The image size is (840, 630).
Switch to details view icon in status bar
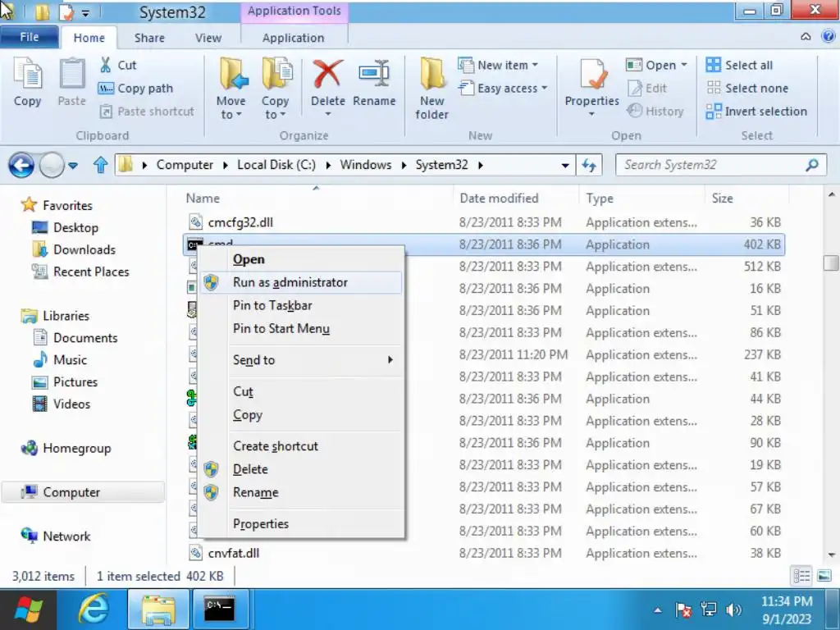point(801,576)
